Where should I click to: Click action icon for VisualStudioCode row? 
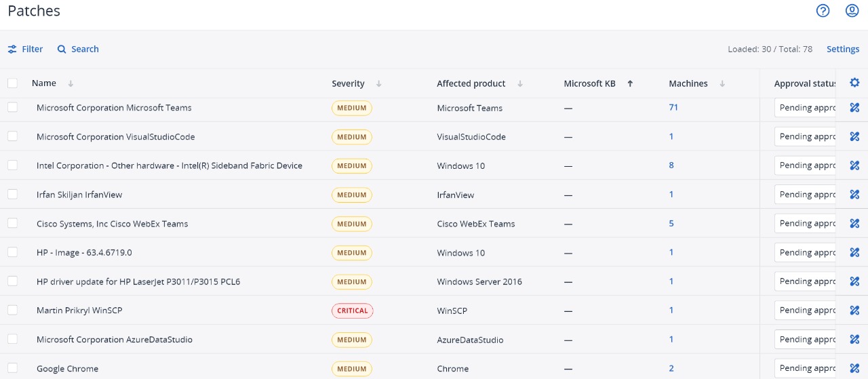coord(854,136)
